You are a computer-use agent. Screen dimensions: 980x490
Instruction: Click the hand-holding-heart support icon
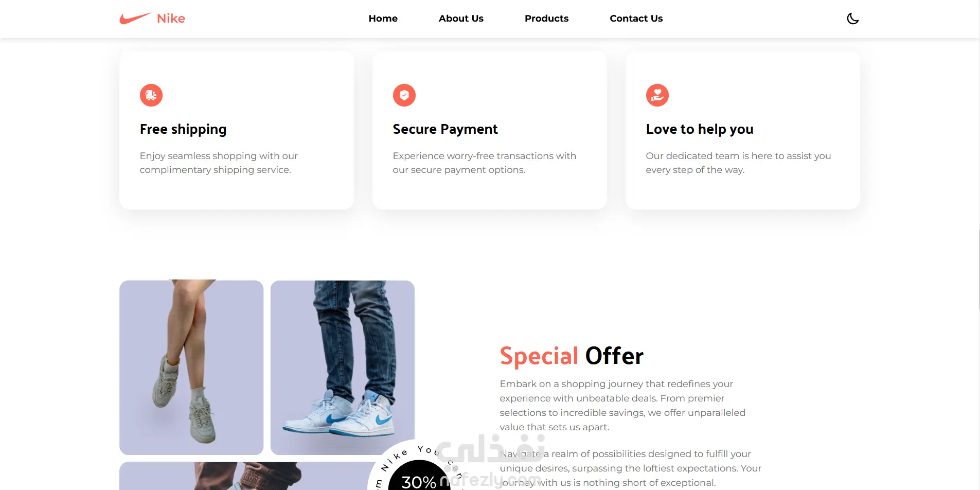657,95
